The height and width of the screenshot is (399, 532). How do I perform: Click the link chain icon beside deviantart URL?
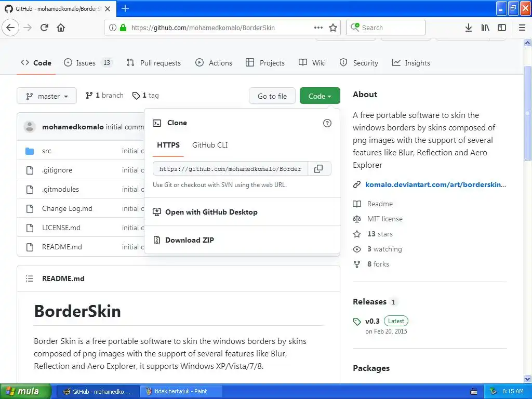356,184
